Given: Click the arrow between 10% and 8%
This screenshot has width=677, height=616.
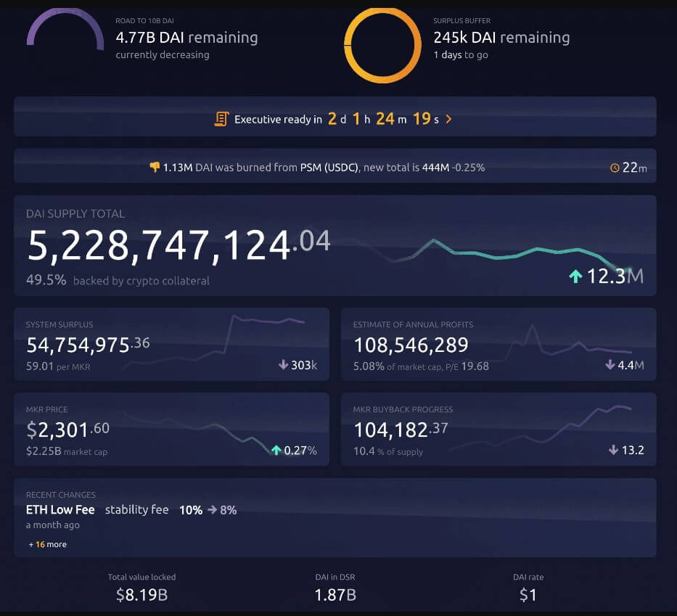Looking at the screenshot, I should click(212, 510).
